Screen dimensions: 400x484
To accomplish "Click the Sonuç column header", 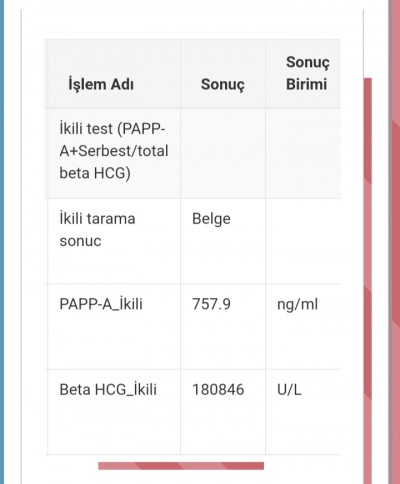I will coord(223,84).
